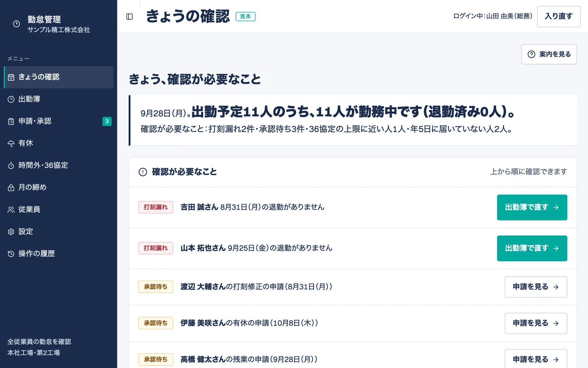Click the 確認が必要なこと summary line
Viewport: 588px width, 368px height.
click(326, 129)
